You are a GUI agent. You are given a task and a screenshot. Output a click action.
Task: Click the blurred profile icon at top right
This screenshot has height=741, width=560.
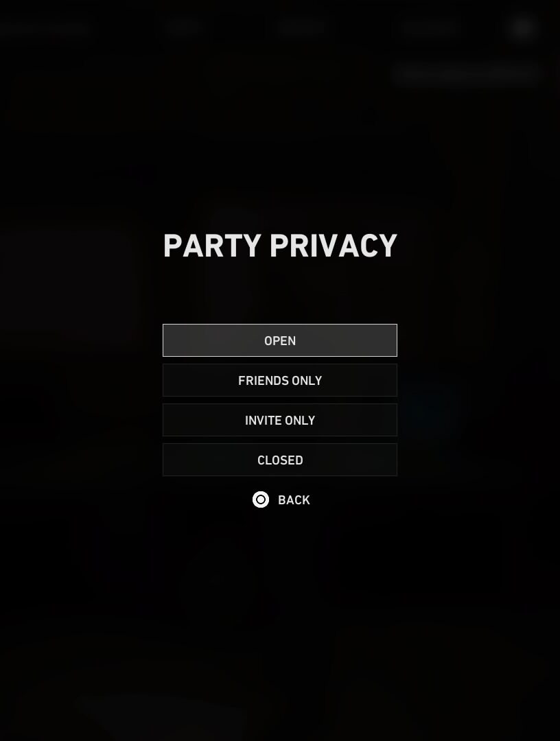pos(523,27)
